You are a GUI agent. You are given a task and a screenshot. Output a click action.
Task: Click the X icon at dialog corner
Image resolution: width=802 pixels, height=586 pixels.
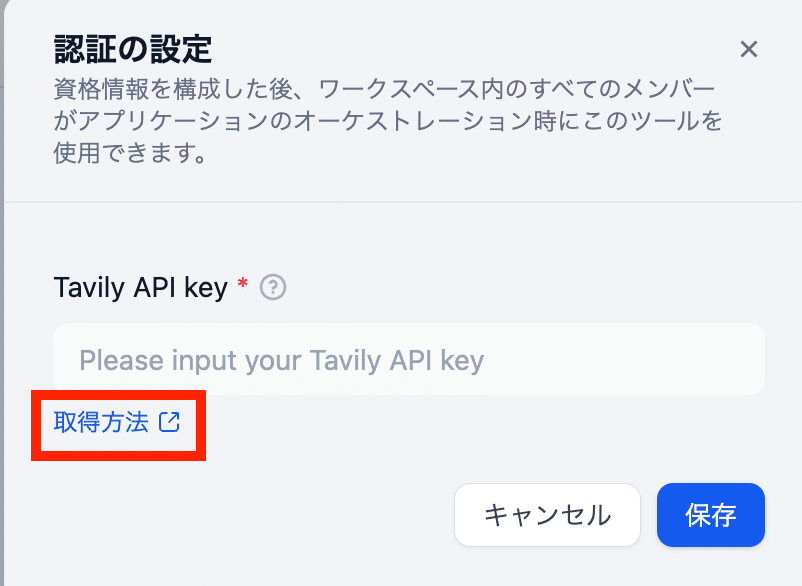749,50
